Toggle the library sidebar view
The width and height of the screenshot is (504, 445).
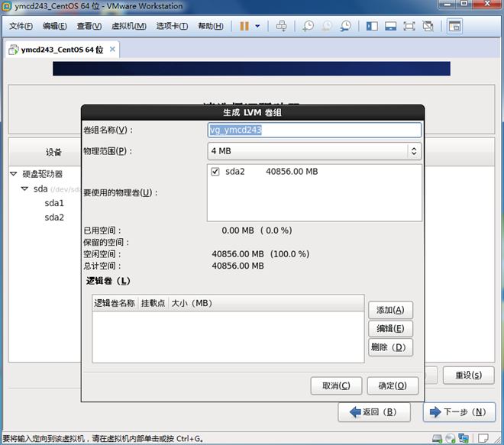(372, 26)
